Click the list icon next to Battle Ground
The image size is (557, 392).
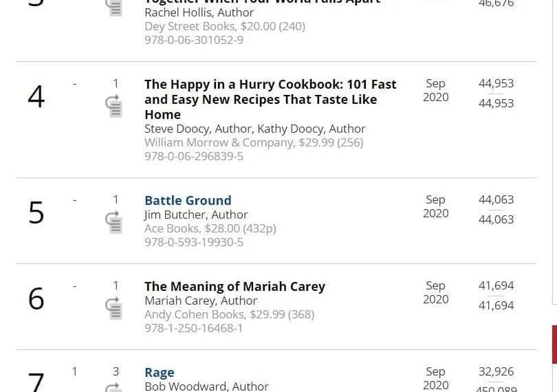pyautogui.click(x=115, y=221)
